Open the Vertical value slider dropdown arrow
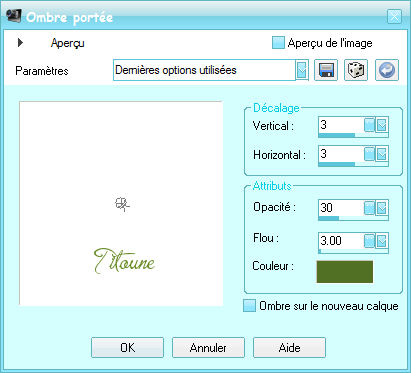This screenshot has height=373, width=411. coord(382,125)
